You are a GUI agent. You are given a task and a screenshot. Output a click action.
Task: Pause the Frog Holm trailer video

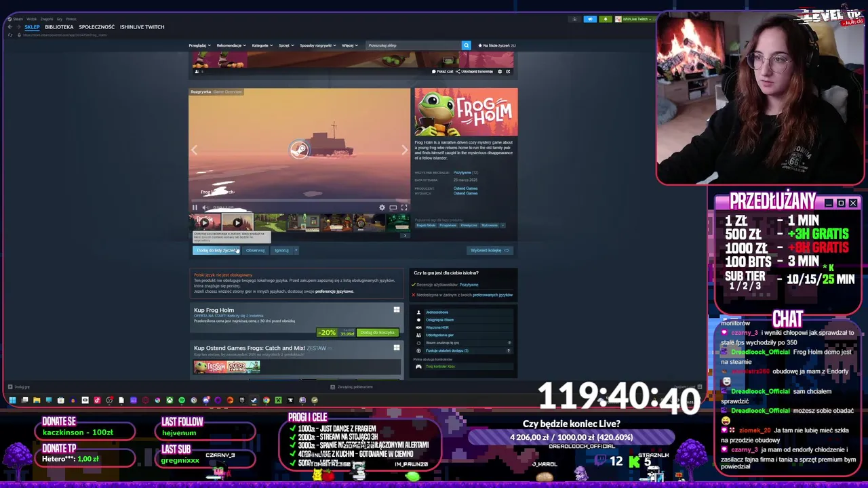(195, 207)
